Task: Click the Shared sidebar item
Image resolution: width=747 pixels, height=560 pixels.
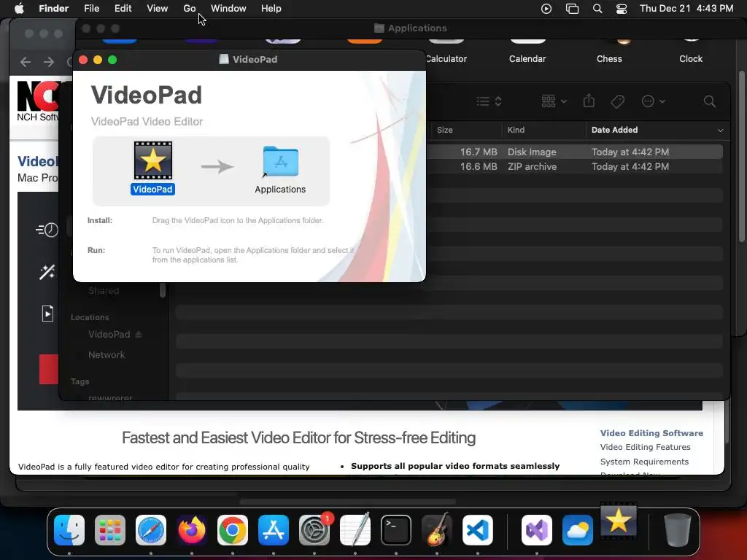Action: point(104,290)
